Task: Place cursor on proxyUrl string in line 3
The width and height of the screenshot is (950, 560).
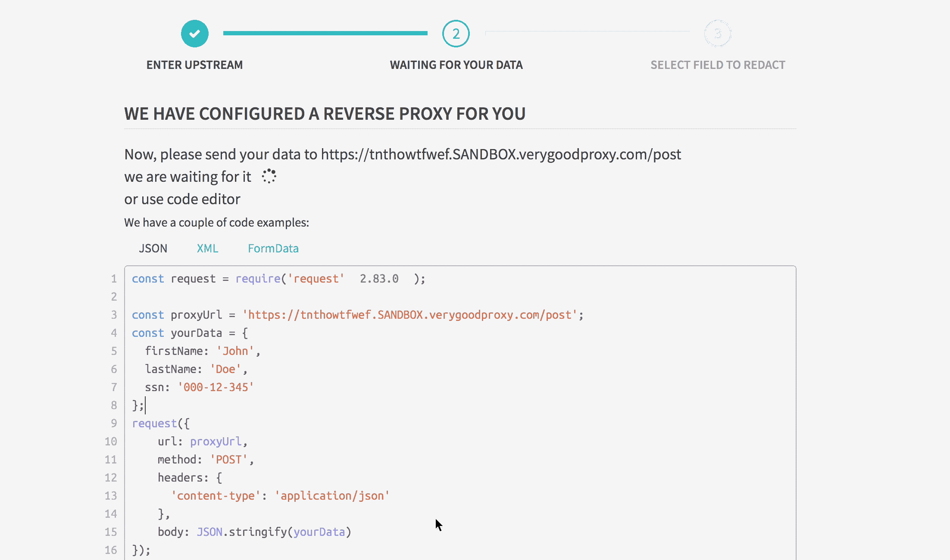Action: [409, 315]
